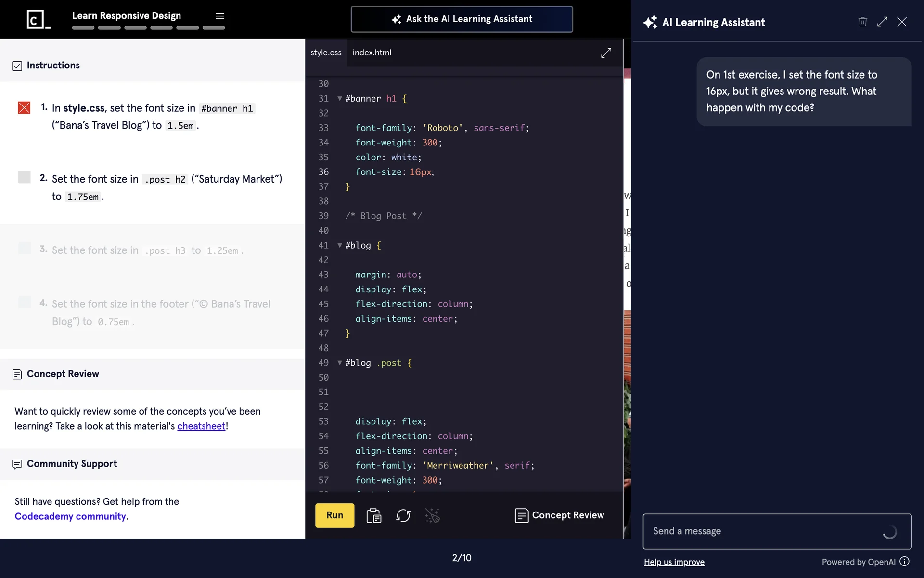Check the box for instruction 3
The image size is (924, 578).
(24, 249)
